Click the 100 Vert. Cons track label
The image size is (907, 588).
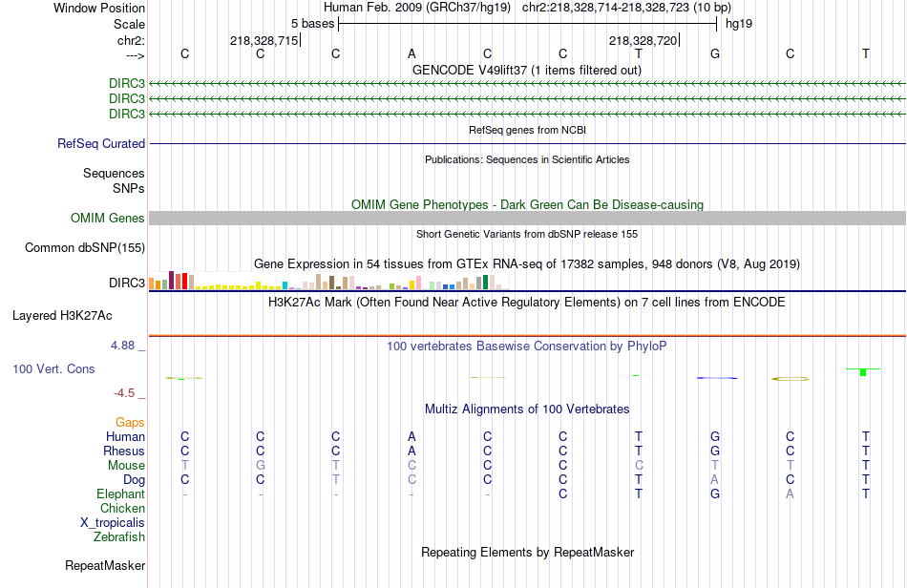click(53, 368)
